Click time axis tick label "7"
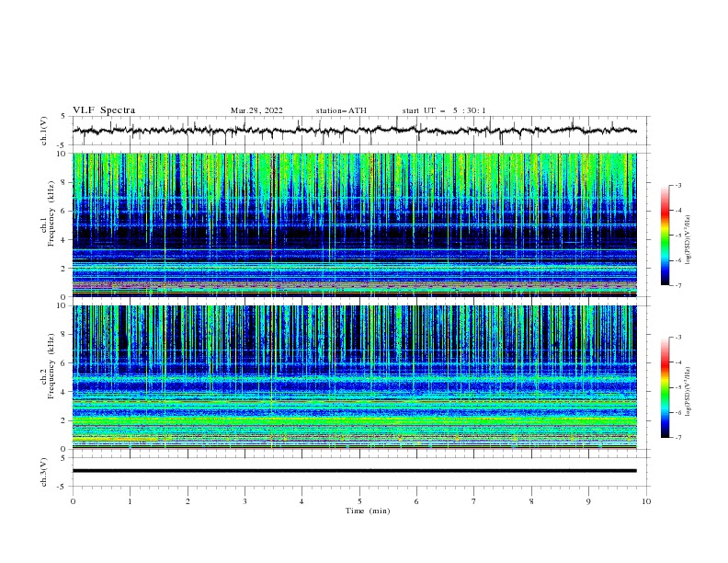 tap(474, 501)
